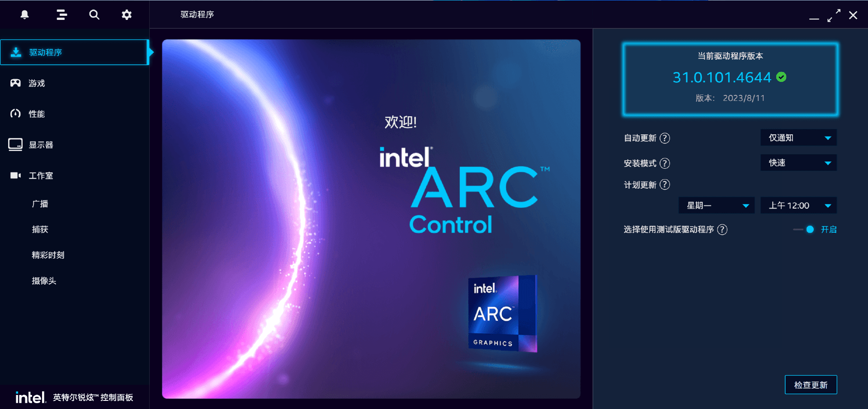Click the help icon next to 自动更新

(665, 138)
